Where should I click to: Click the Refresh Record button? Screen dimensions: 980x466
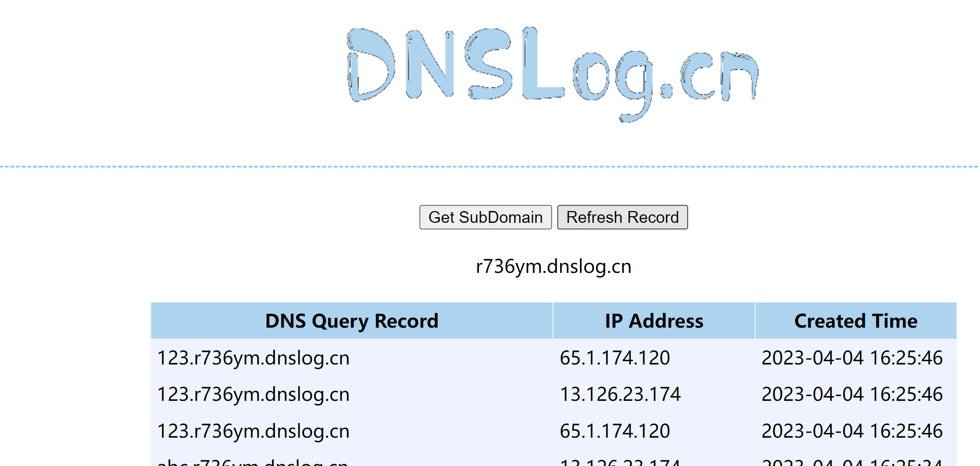point(622,217)
